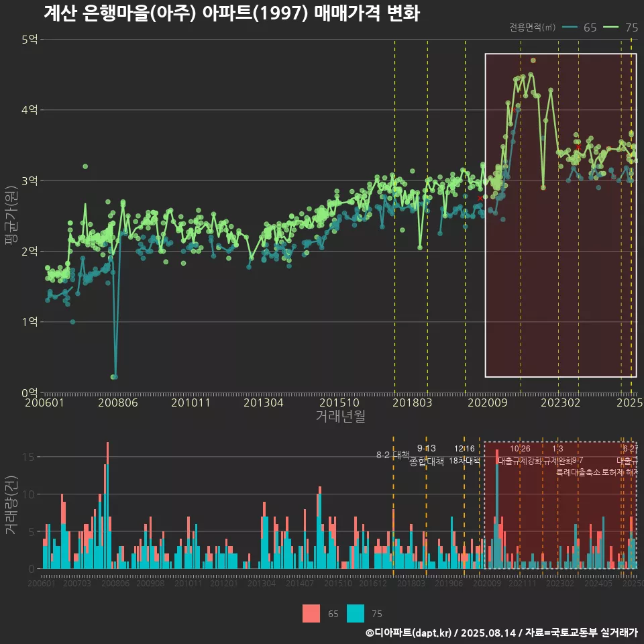The width and height of the screenshot is (644, 644).
Task: Click '202111' on the volume chart axis
Action: (523, 583)
